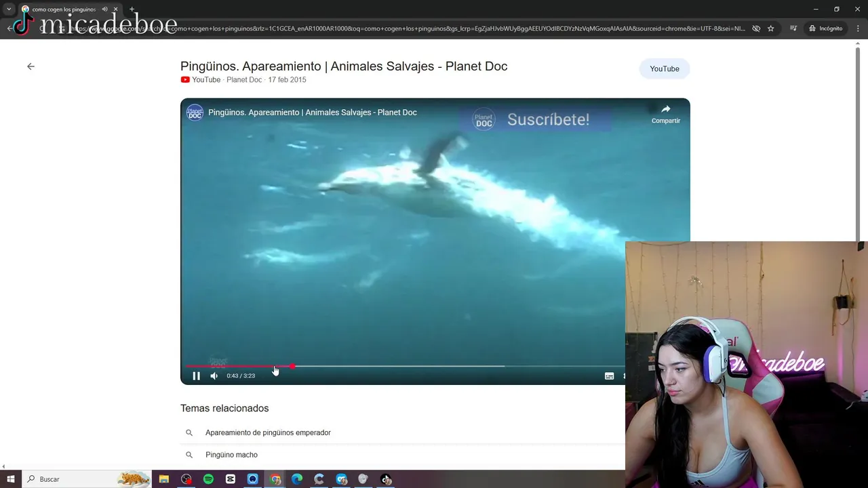868x488 pixels.
Task: Bookmark this page with the star icon
Action: (771, 28)
